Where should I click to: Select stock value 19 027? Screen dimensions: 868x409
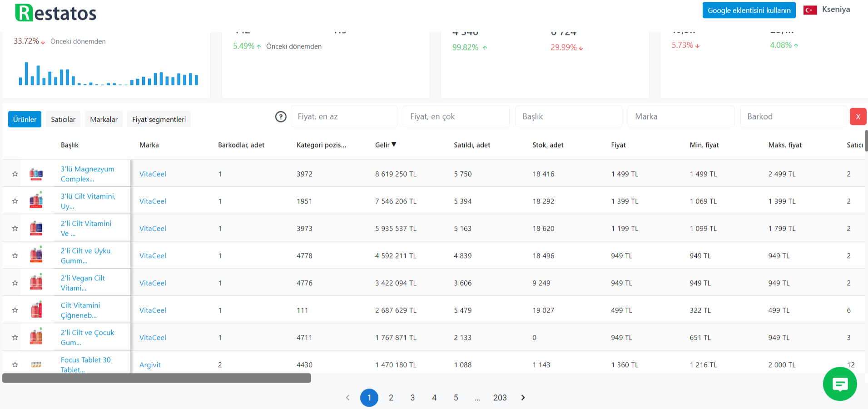(x=543, y=310)
